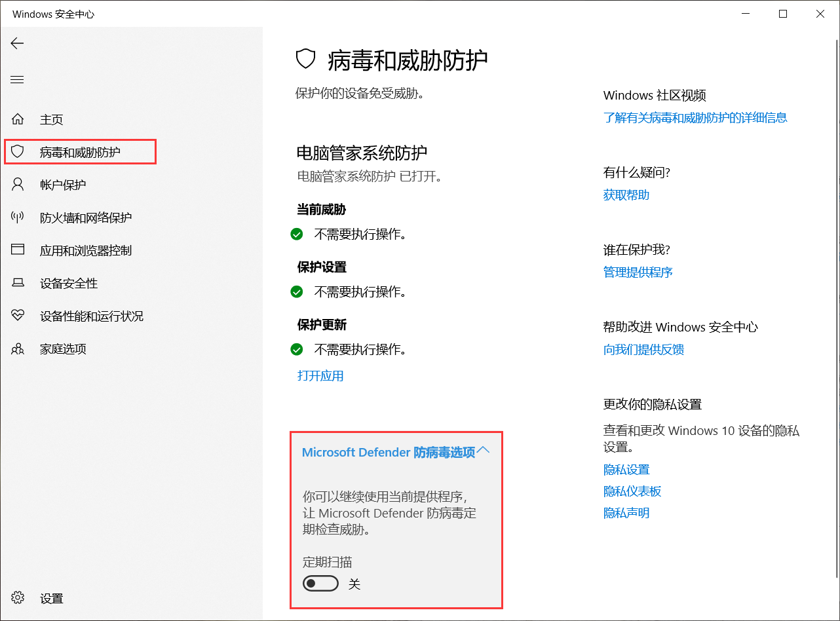Select 设备性能和运行状况 in the sidebar
The height and width of the screenshot is (621, 840).
(x=92, y=316)
